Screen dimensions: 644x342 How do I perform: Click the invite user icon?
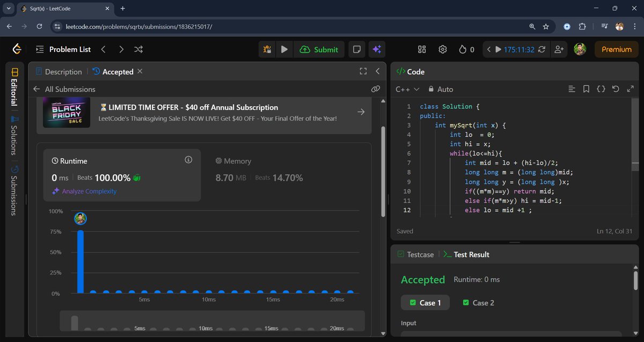pos(559,49)
